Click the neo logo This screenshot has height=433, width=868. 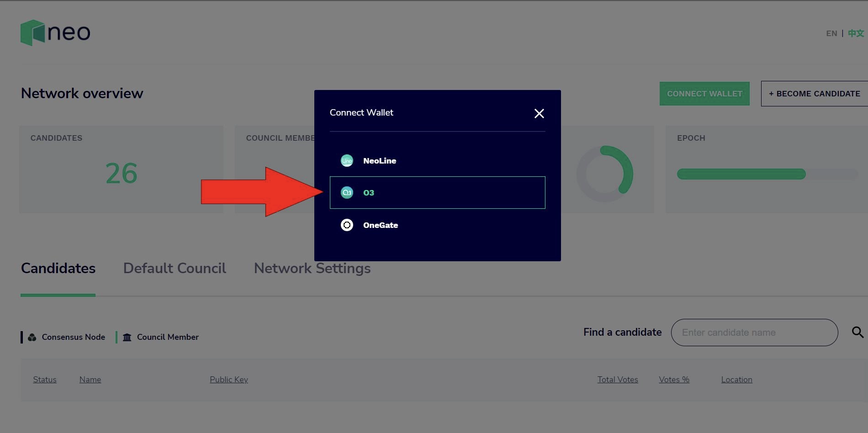coord(55,32)
